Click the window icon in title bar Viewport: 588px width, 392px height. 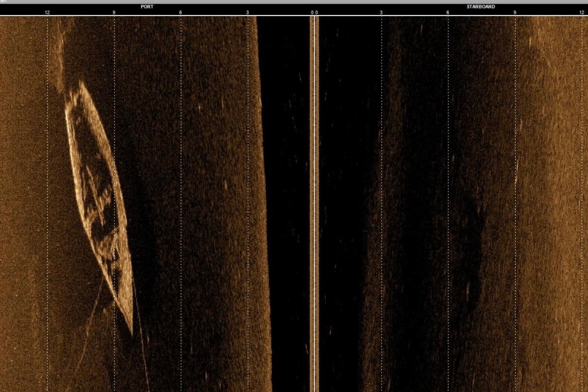click(2, 2)
